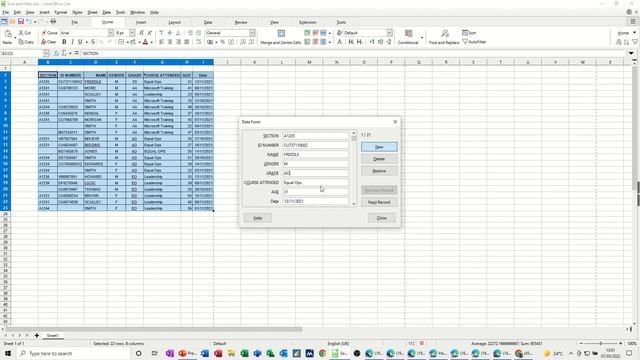Click the Align Left icon
Screen dimensions: 640x360
point(162,42)
